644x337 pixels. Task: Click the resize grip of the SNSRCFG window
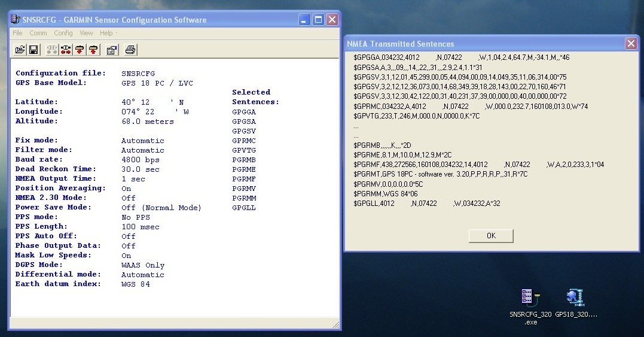coord(336,324)
